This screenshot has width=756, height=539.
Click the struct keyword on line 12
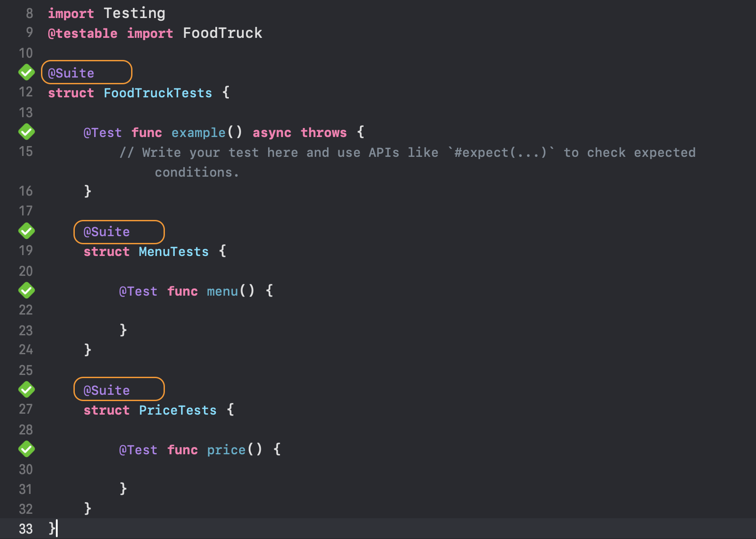tap(71, 93)
